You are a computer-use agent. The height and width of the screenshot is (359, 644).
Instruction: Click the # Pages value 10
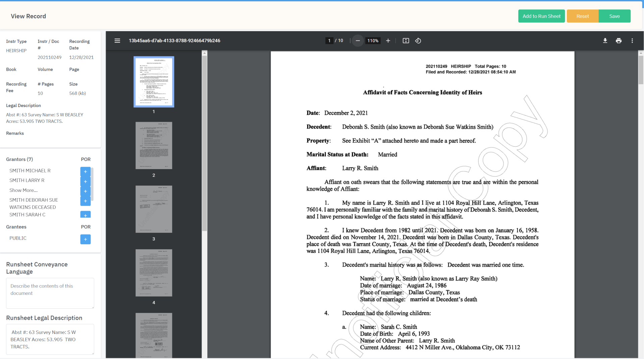(x=40, y=93)
